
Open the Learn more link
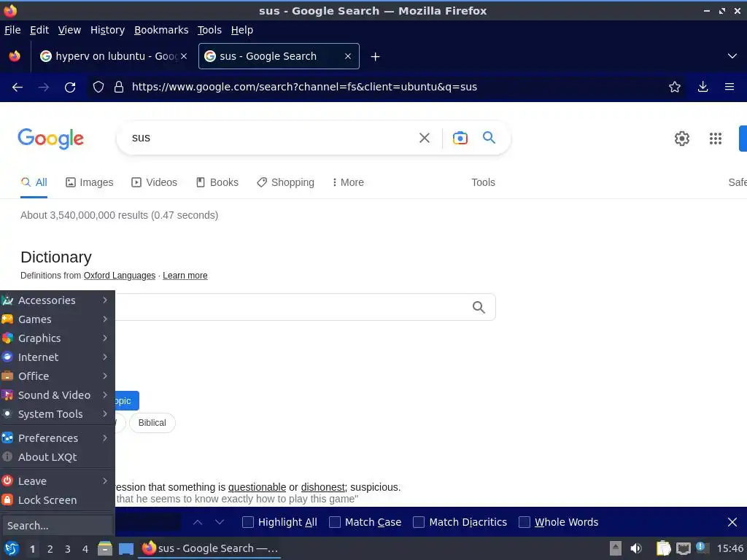click(185, 276)
